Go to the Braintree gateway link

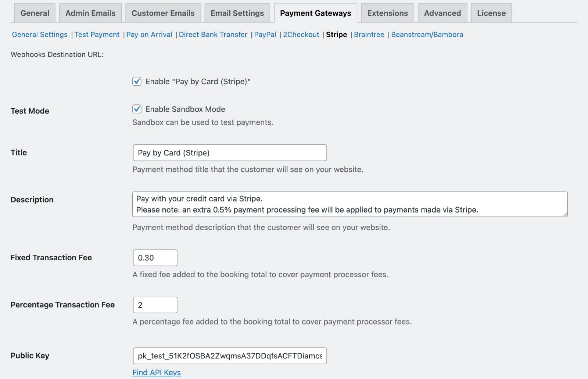click(369, 35)
